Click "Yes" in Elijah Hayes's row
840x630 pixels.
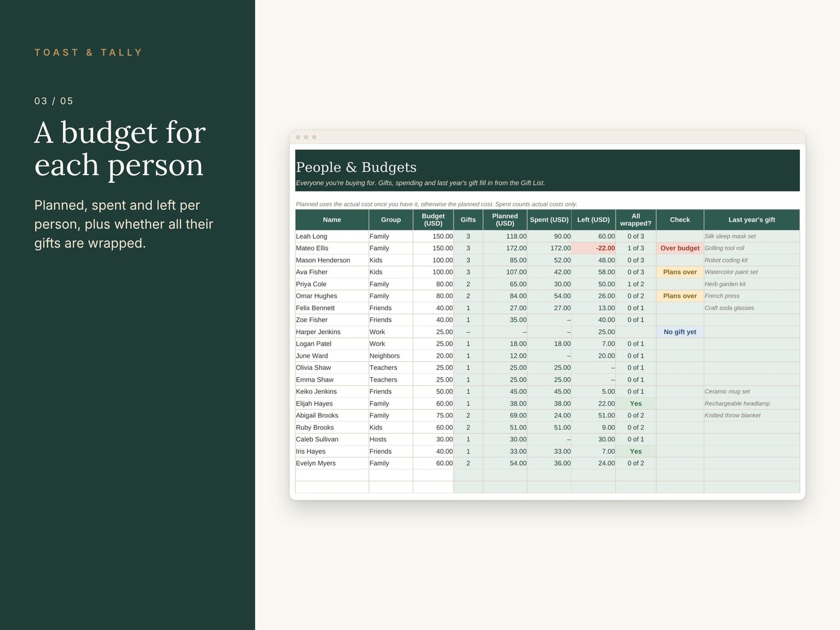point(636,404)
